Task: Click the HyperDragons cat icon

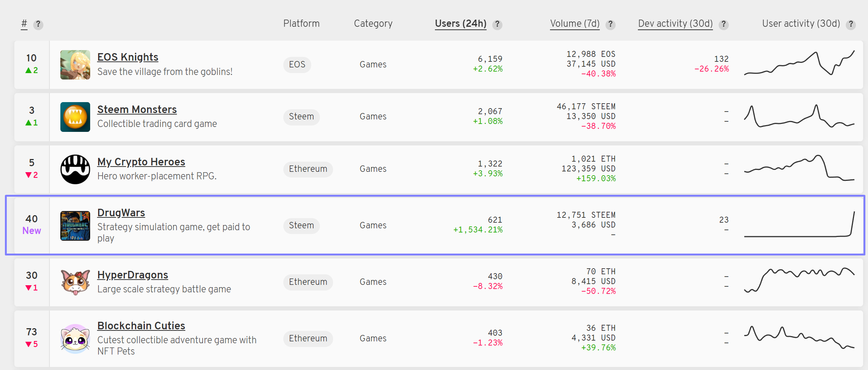Action: tap(75, 282)
